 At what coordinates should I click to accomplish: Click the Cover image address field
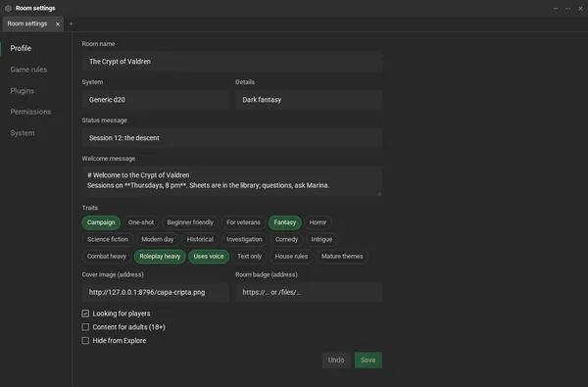tap(155, 292)
